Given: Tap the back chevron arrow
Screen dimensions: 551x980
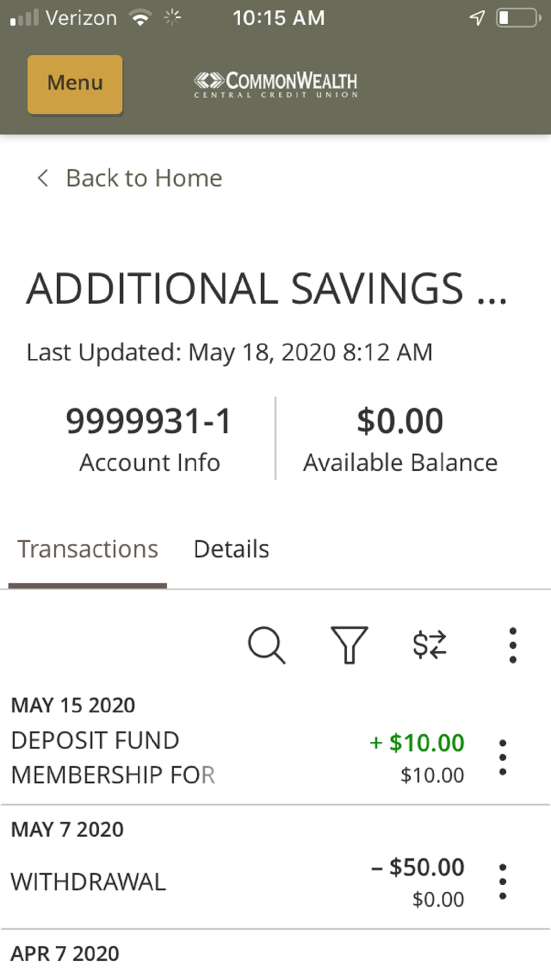Looking at the screenshot, I should [x=42, y=178].
